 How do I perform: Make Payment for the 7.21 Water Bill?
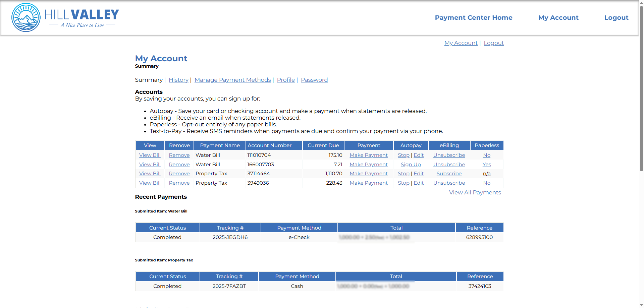[x=369, y=165]
